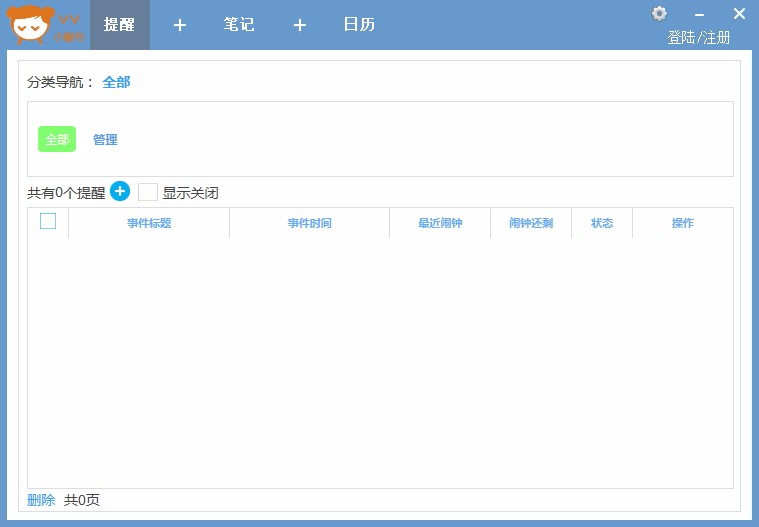Open the 笔记 tab

click(239, 25)
